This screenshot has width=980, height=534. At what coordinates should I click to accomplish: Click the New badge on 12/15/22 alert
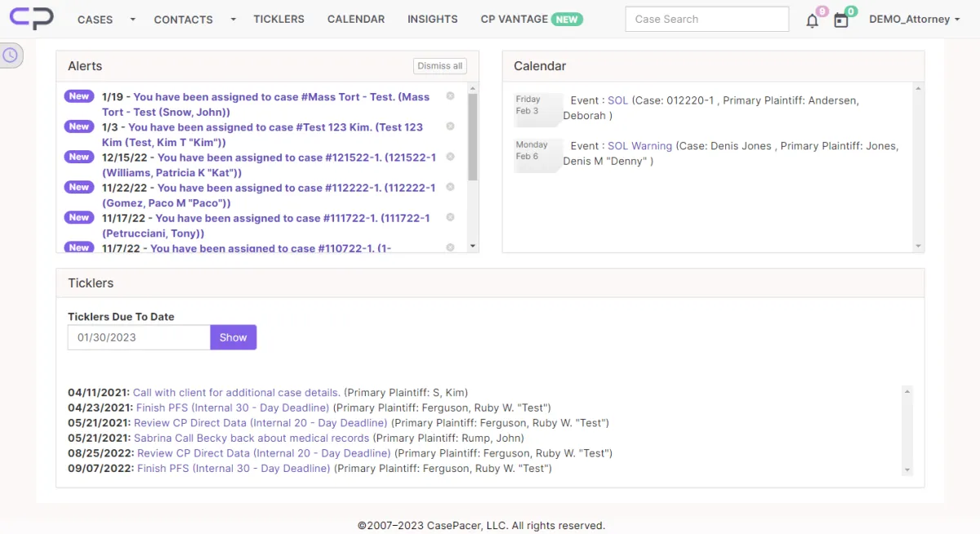(79, 157)
